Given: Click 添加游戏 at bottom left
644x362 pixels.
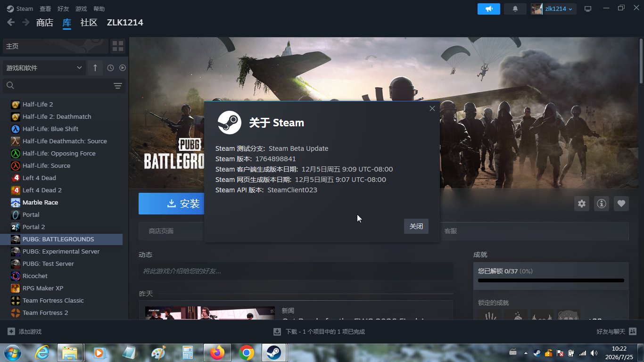Looking at the screenshot, I should coord(30,331).
